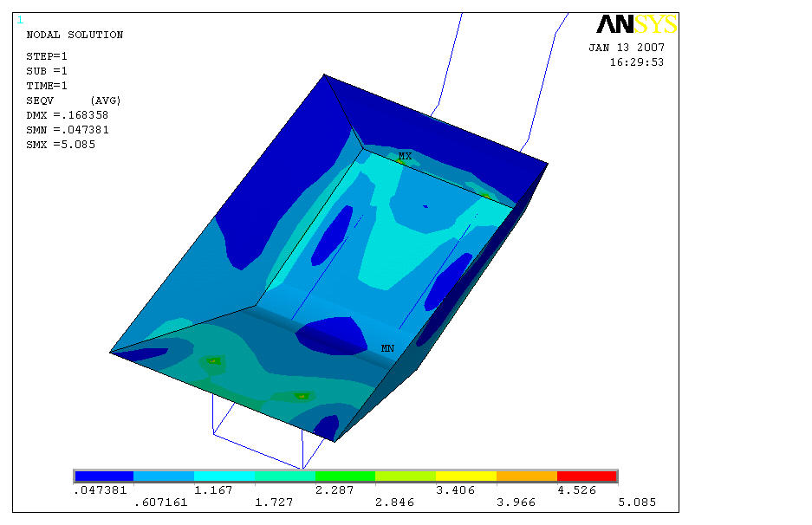Click the MN minimum stress marker
The image size is (812, 525).
387,347
